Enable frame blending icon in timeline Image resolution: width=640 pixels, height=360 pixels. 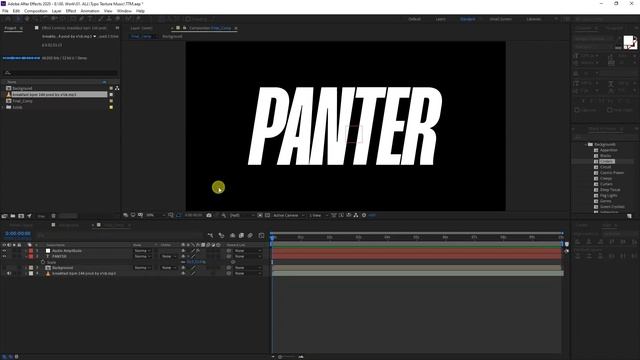pyautogui.click(x=241, y=235)
